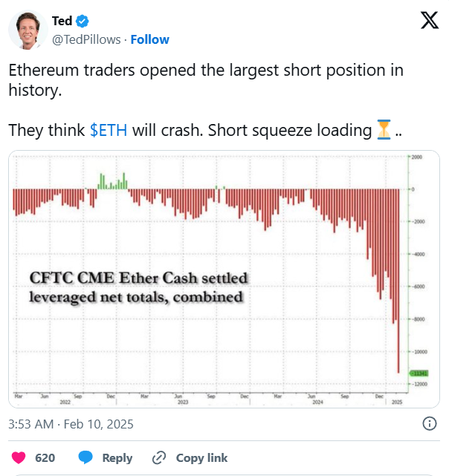
Task: Click the Ted display name
Action: coord(62,21)
